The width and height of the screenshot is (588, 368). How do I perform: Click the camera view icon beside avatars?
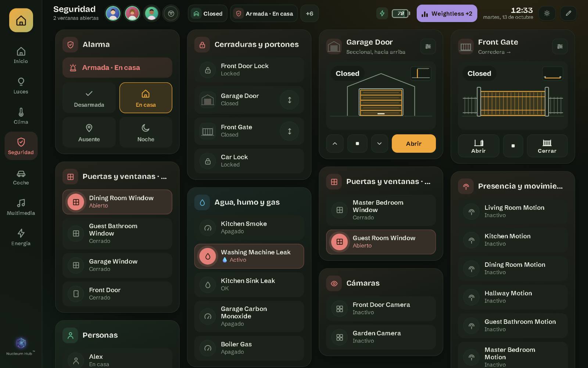(171, 14)
